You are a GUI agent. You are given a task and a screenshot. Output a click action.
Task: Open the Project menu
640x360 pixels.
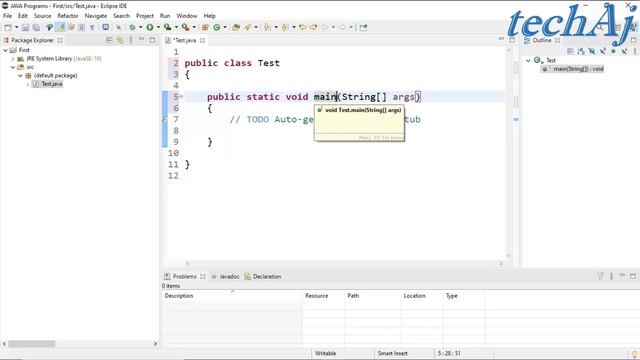[x=145, y=16]
